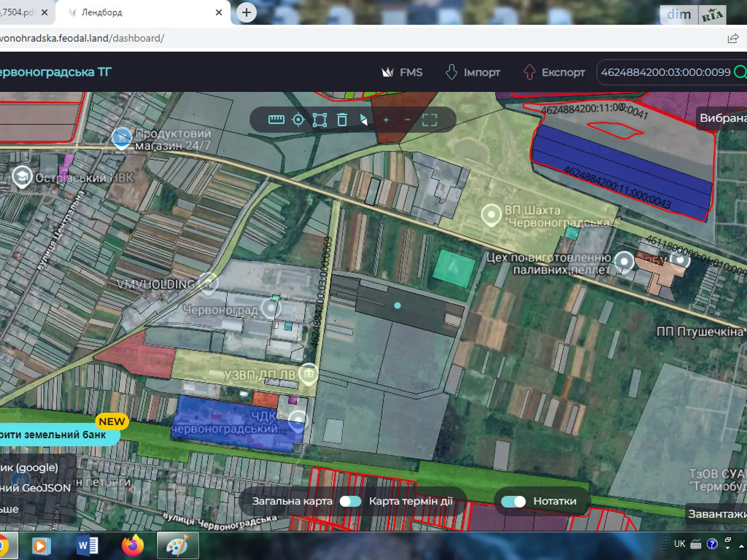
Task: Click the search magnifier icon
Action: [x=740, y=72]
